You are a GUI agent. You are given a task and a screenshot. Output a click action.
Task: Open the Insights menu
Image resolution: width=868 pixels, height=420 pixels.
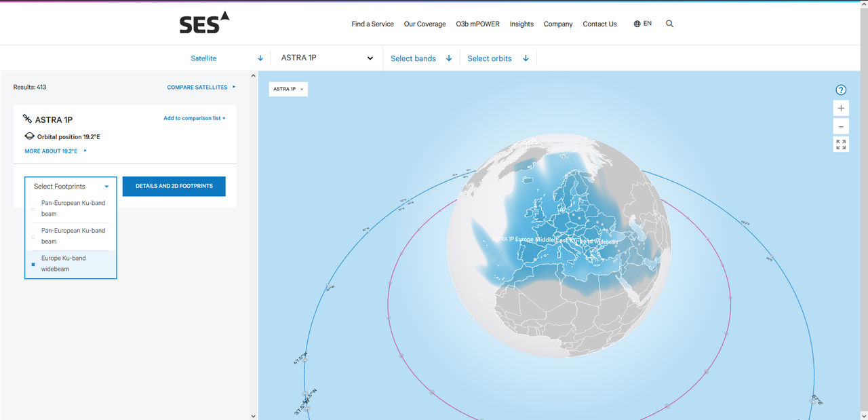tap(521, 24)
